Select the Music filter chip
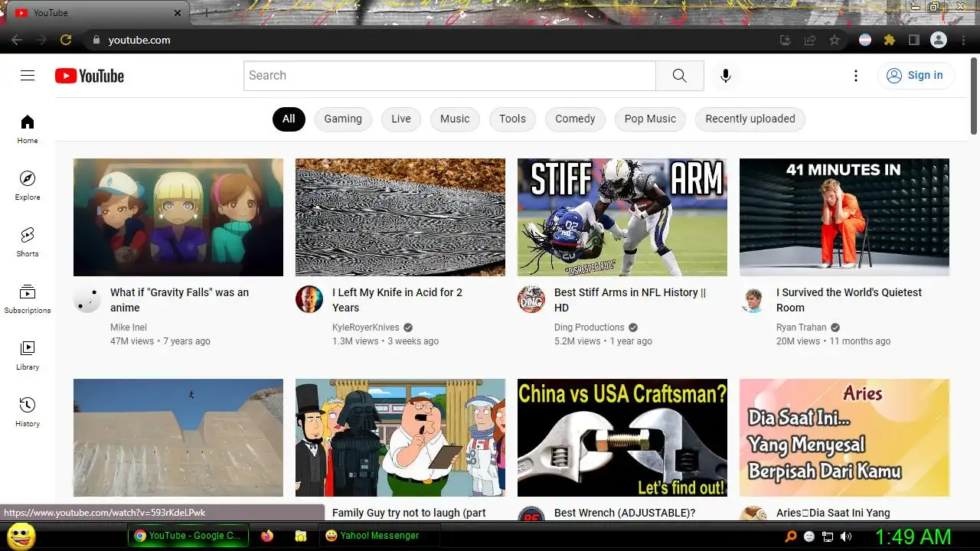 click(455, 119)
